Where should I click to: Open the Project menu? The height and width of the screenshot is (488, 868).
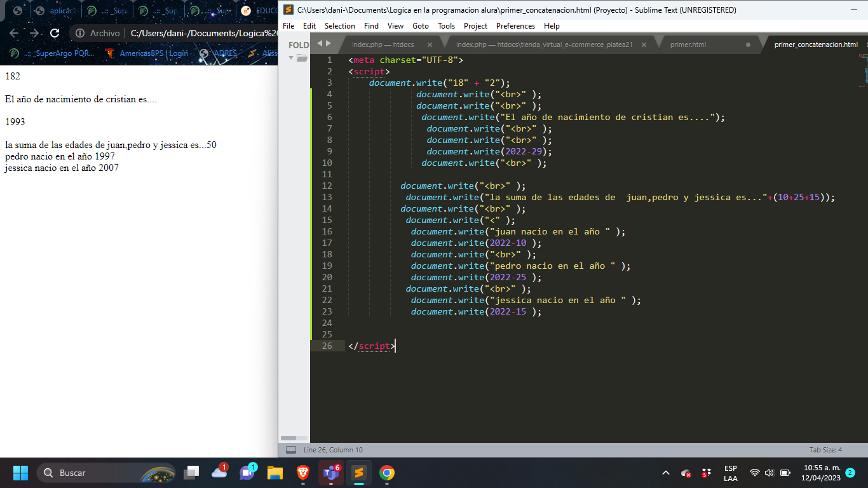click(x=475, y=26)
